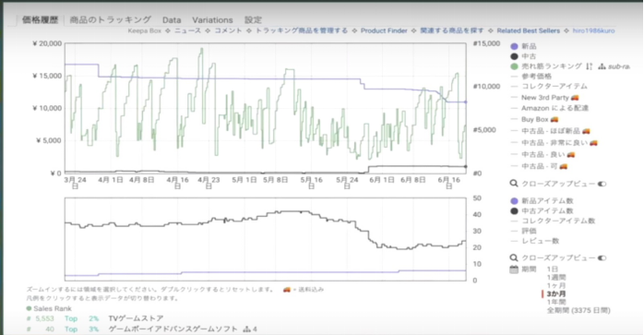Screen dimensions: 644x335
Task: Click the magnifier icon beside upper クローズアップビュー
Action: coord(514,184)
